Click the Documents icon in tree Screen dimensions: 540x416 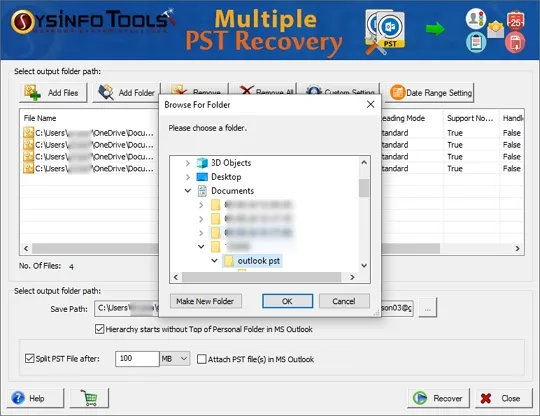(x=202, y=191)
